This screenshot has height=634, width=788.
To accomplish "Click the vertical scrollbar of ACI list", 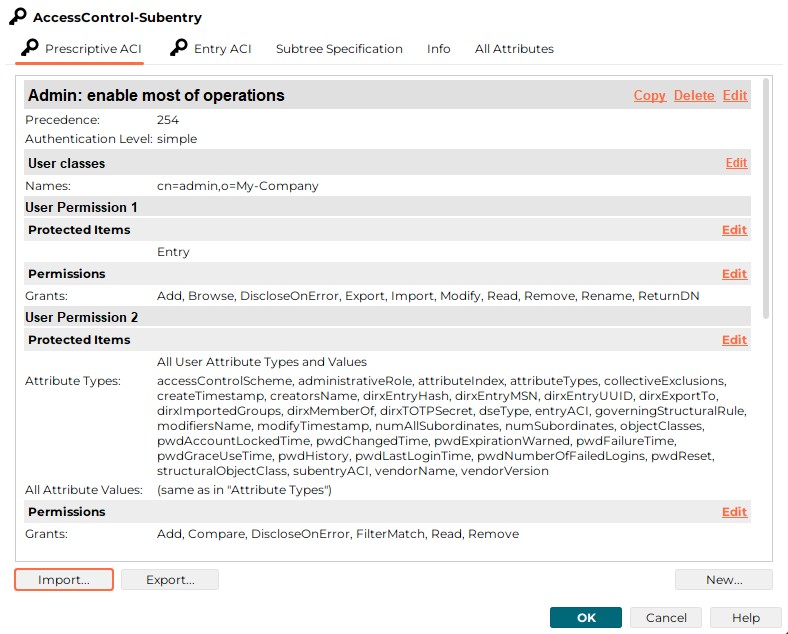I will (765, 198).
